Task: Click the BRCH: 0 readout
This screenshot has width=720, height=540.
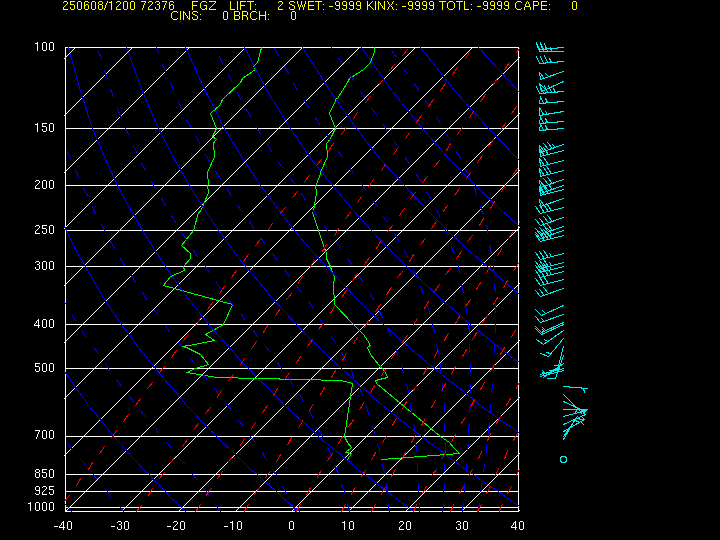Action: [265, 16]
